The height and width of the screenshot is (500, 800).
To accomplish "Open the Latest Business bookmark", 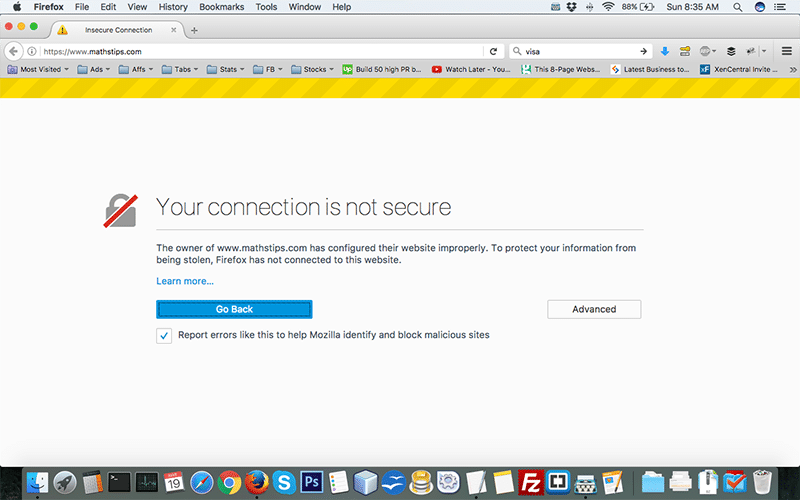I will coord(650,69).
